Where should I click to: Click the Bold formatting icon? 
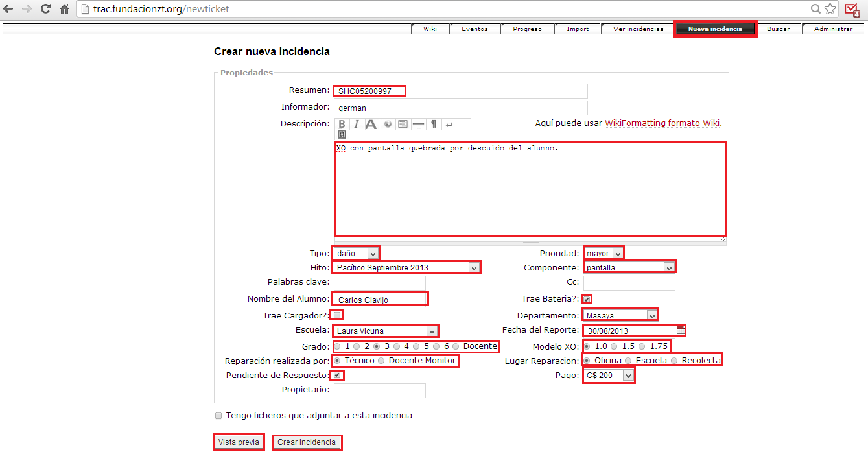tap(342, 124)
